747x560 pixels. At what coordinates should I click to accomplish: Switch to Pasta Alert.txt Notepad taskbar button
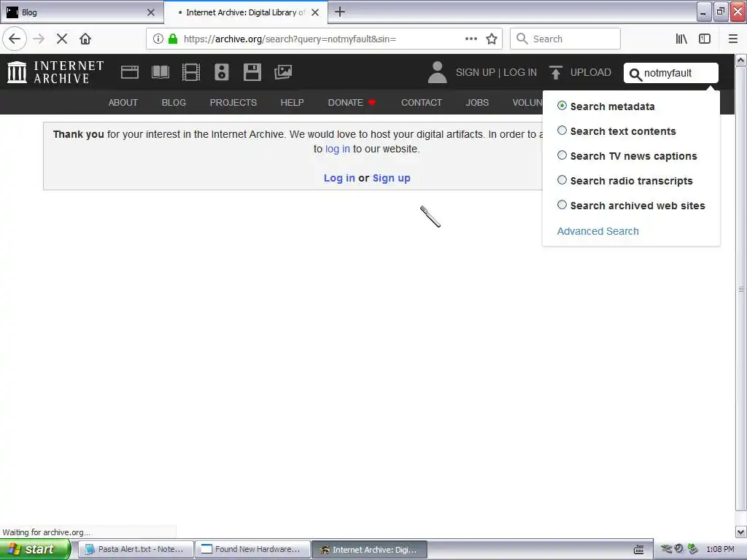point(136,549)
